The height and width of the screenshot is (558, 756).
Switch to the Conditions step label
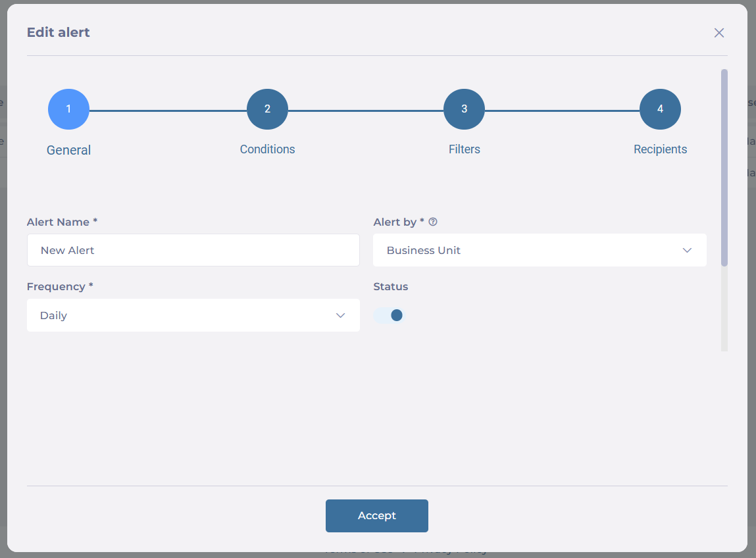[x=267, y=149]
